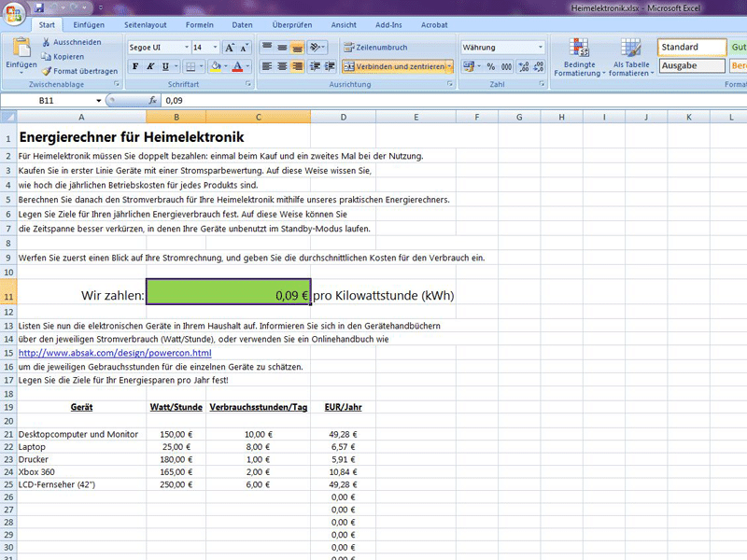Toggle italic (K) formatting

(x=150, y=66)
